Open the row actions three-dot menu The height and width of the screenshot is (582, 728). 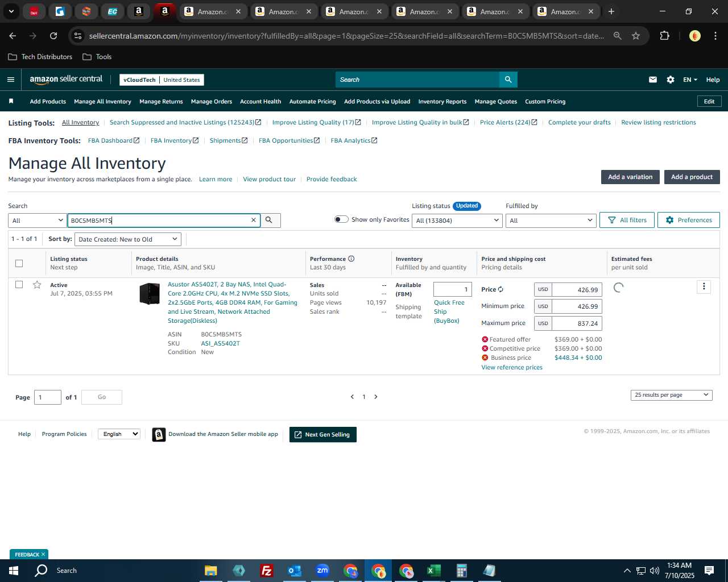click(704, 286)
